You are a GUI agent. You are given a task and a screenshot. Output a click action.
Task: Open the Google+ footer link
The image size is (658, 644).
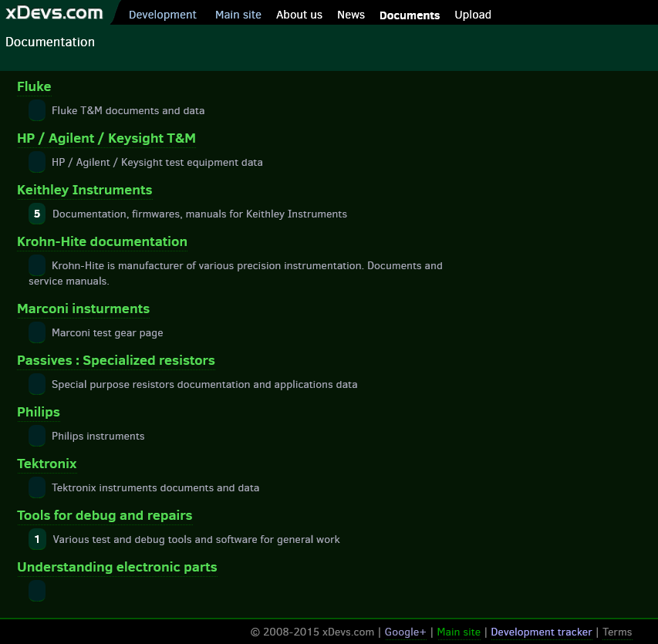click(x=406, y=632)
